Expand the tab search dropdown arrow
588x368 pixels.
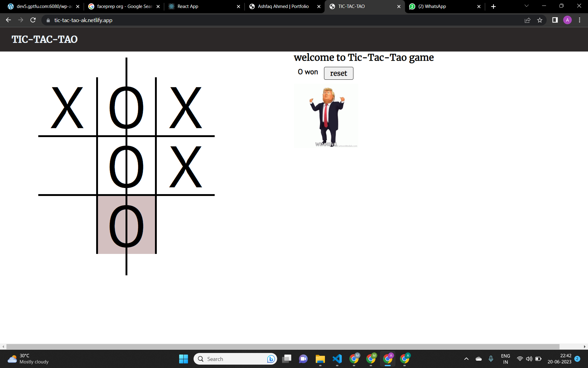526,6
